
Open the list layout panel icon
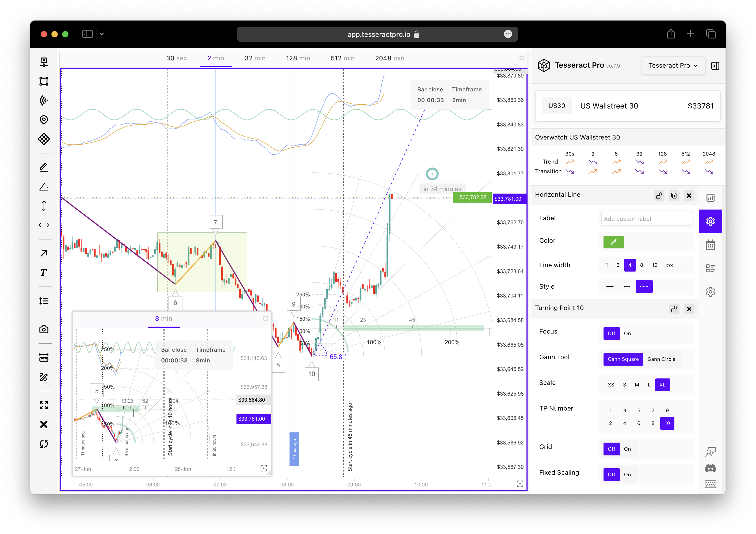click(710, 269)
